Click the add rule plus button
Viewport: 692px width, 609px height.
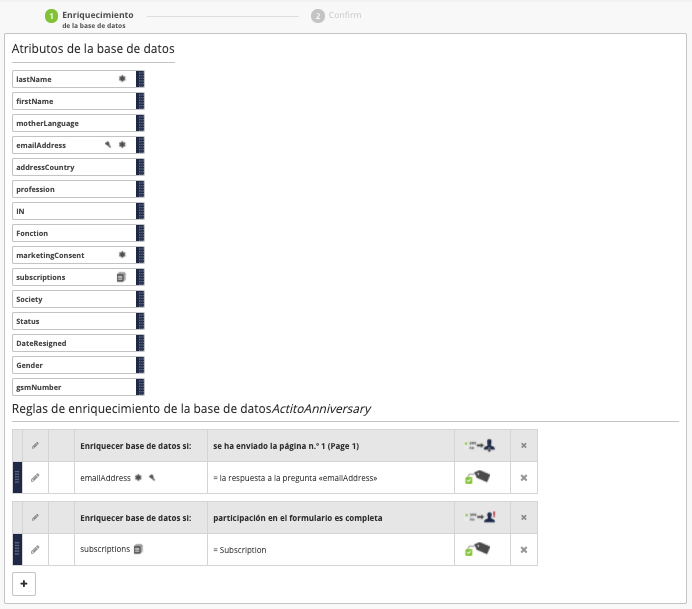click(x=24, y=583)
